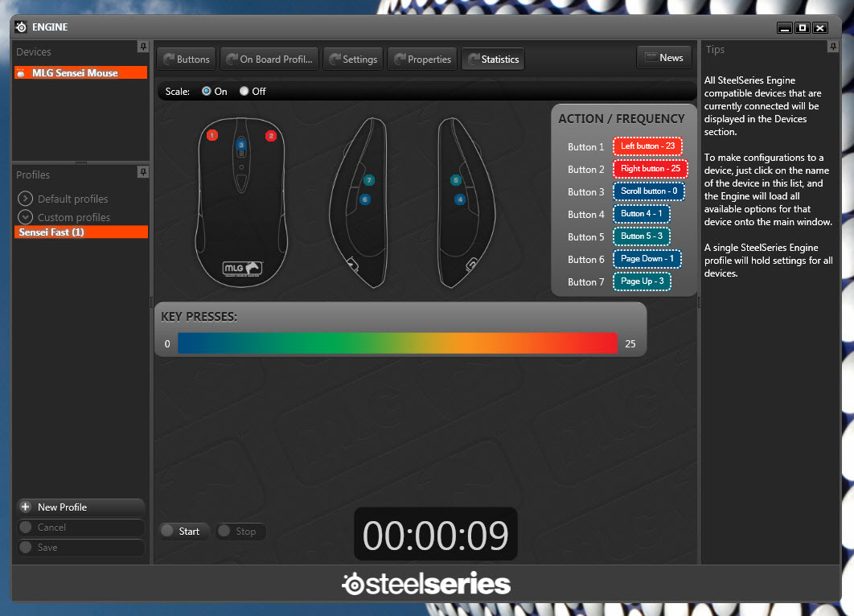Click the Cancel button
Image resolution: width=854 pixels, height=616 pixels.
point(80,528)
